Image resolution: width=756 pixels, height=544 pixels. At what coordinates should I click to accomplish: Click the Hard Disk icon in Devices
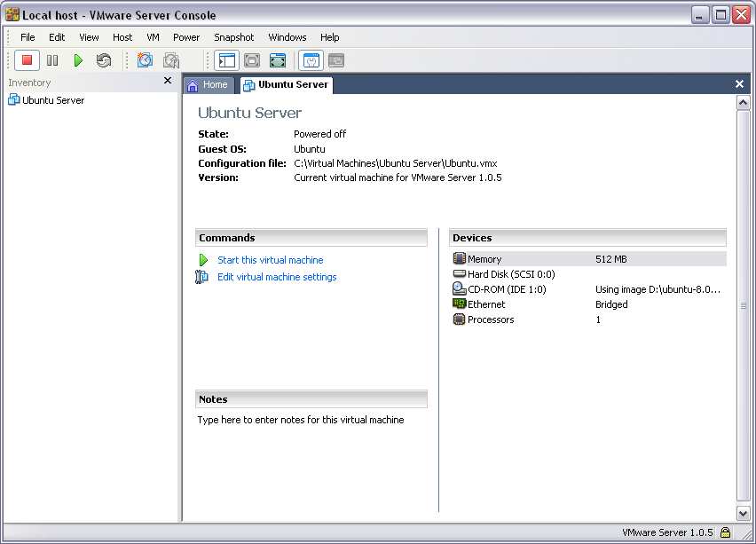click(459, 273)
